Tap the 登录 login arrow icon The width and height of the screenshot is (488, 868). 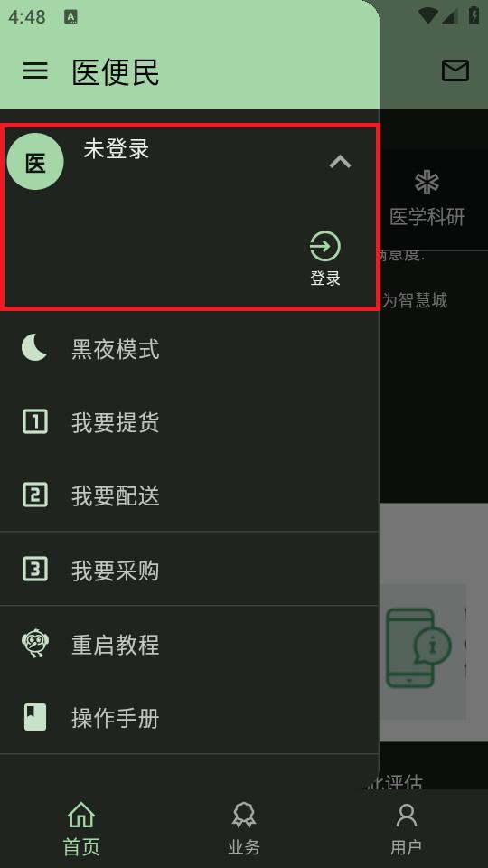[x=324, y=246]
